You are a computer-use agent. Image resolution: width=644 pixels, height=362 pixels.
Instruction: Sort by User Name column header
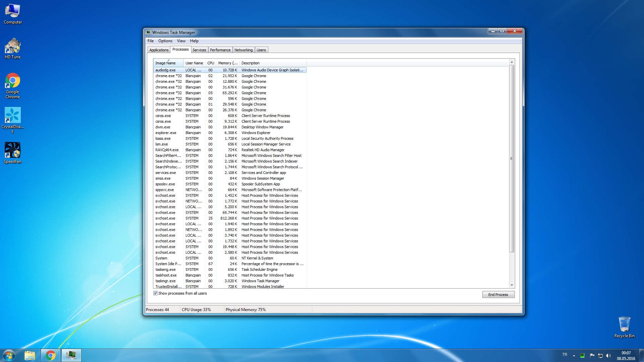tap(194, 63)
